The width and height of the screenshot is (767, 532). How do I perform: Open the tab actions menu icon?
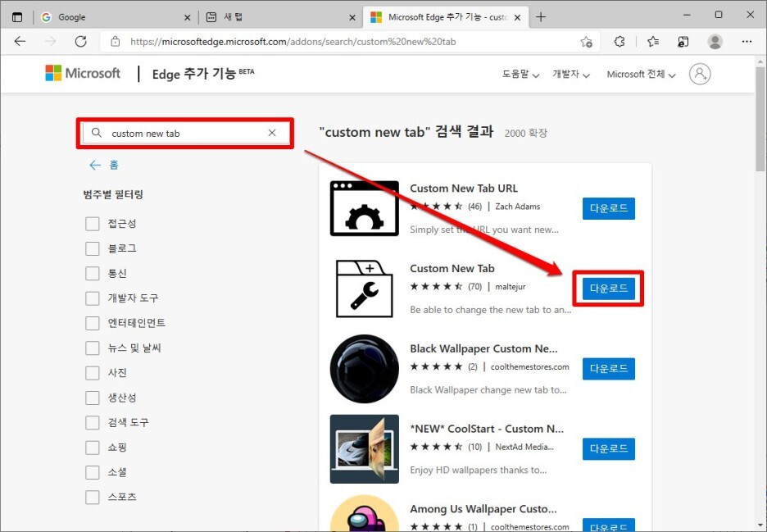pos(17,17)
